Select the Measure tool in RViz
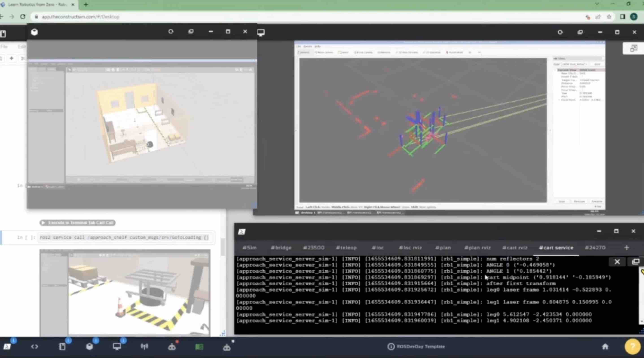644x358 pixels. tap(384, 52)
